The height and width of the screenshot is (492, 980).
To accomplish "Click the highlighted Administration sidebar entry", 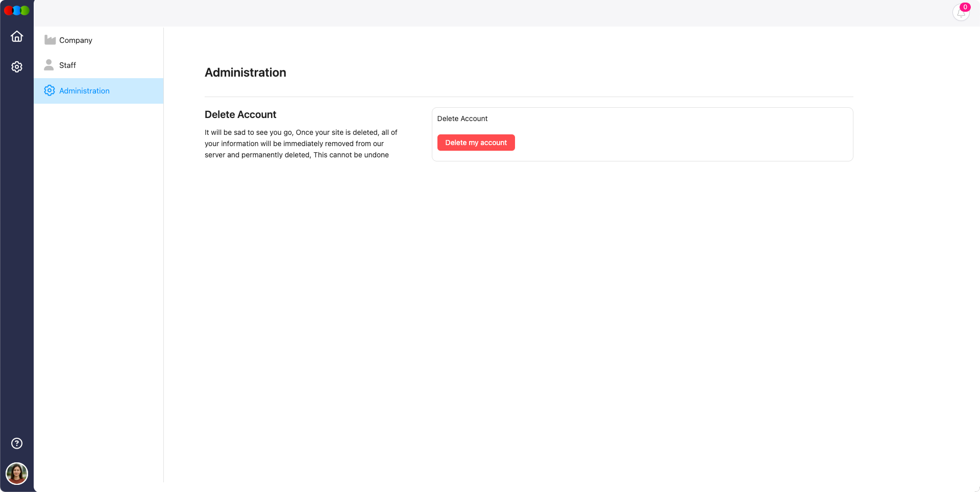I will pyautogui.click(x=98, y=91).
